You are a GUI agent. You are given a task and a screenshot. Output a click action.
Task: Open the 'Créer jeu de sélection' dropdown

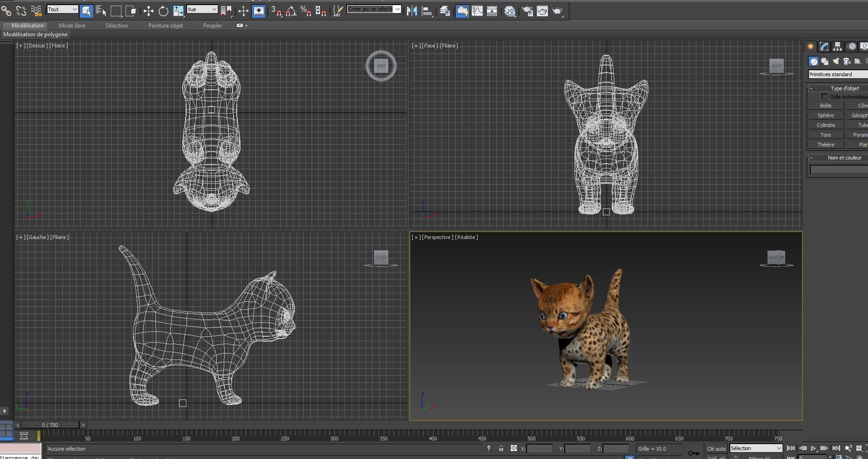coord(374,9)
